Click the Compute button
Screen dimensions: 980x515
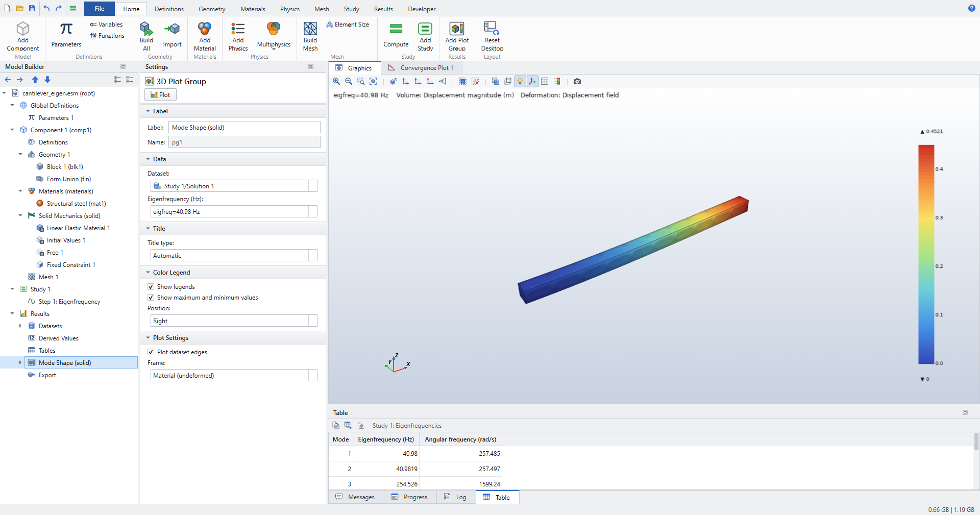(396, 35)
